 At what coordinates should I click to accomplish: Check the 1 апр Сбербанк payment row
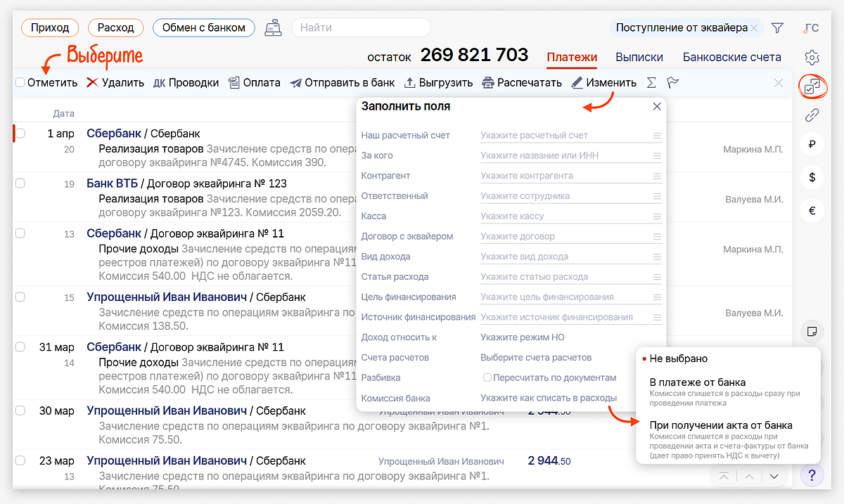coord(20,134)
